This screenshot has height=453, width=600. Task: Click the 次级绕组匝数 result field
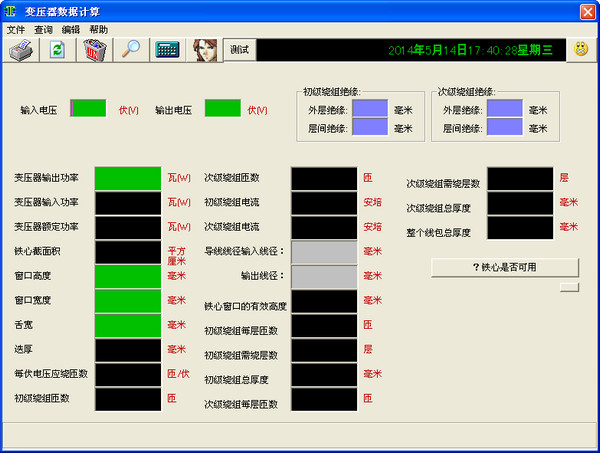click(324, 179)
